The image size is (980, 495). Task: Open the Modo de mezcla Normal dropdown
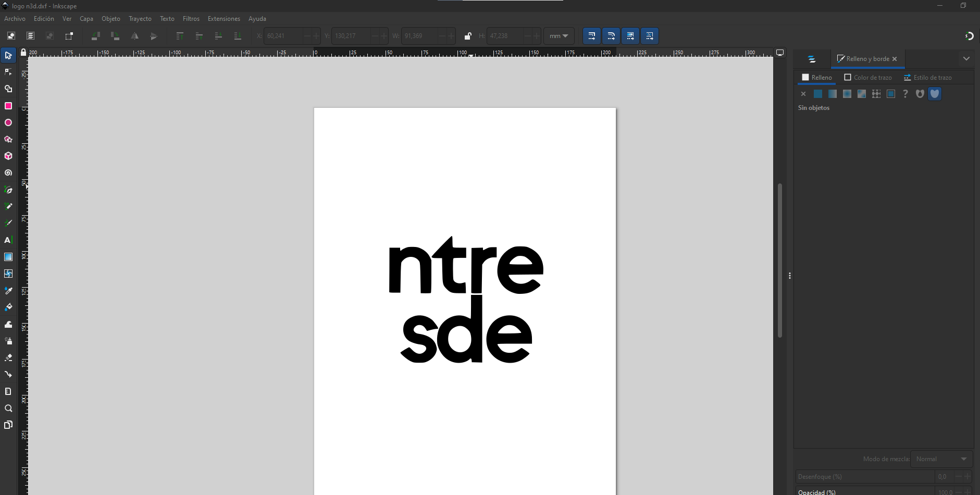[941, 459]
